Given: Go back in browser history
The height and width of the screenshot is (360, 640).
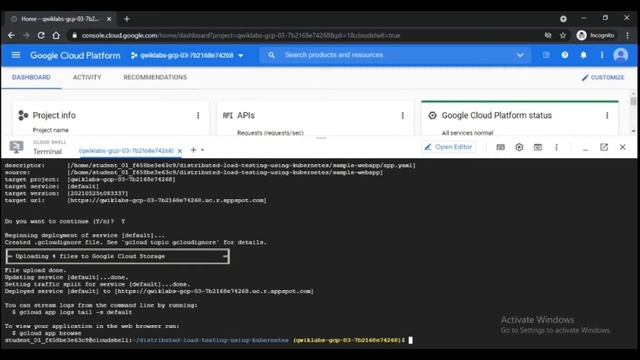Looking at the screenshot, I should 11,36.
